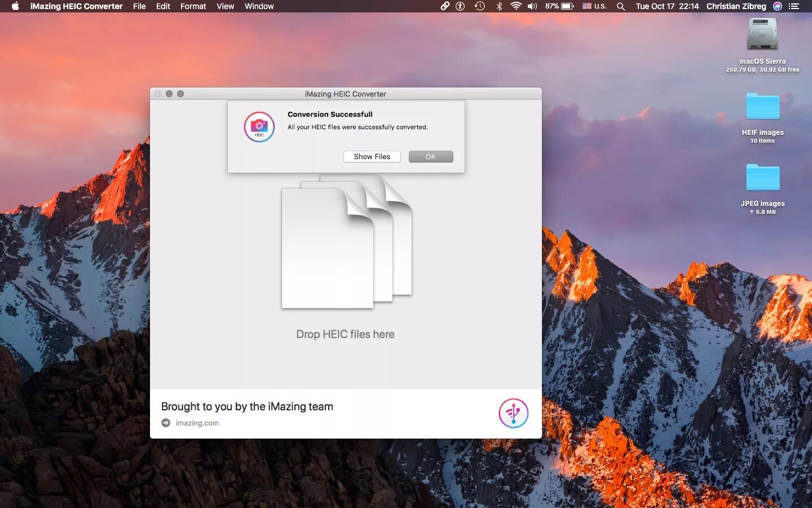Open the File menu
Viewport: 812px width, 508px height.
pos(139,6)
